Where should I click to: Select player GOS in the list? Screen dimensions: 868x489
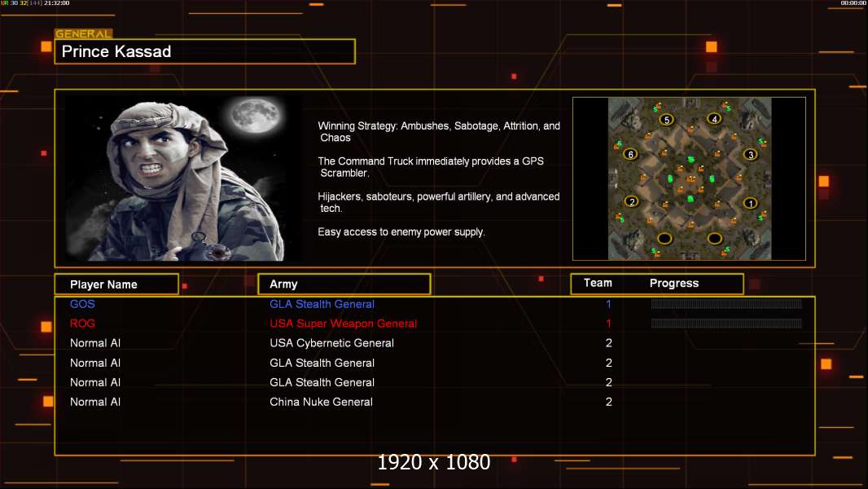[82, 304]
